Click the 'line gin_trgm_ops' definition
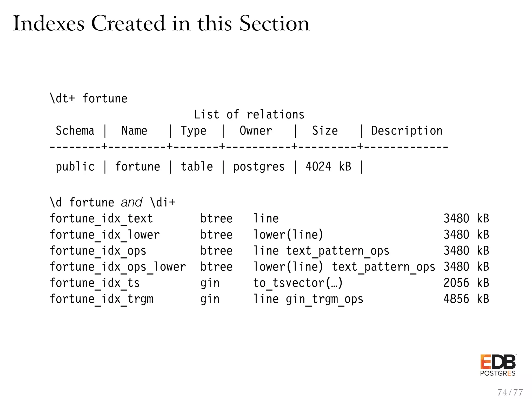The height and width of the screenshot is (399, 532). pos(308,299)
